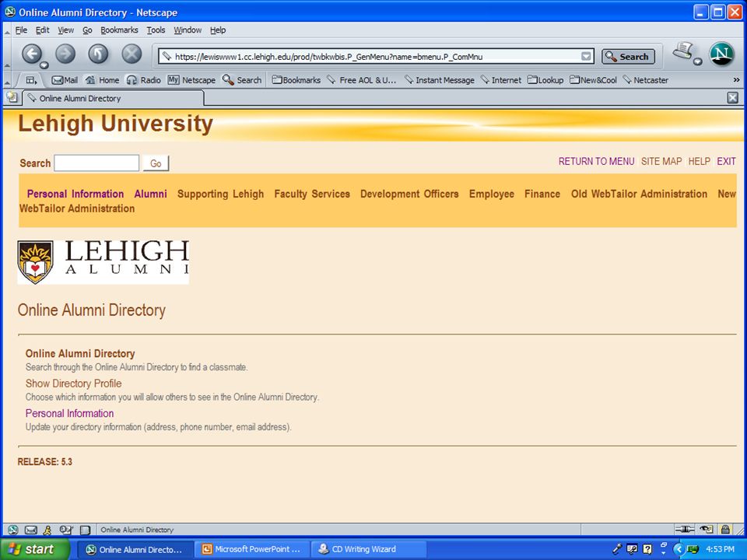Open Instant Message bookmark
This screenshot has width=747, height=560.
[x=439, y=80]
